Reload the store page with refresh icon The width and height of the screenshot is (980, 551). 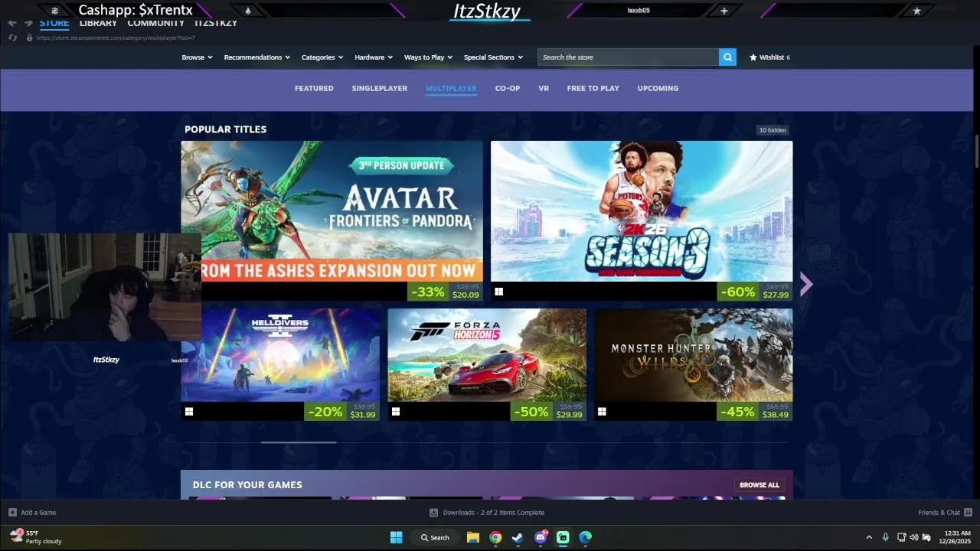coord(12,37)
